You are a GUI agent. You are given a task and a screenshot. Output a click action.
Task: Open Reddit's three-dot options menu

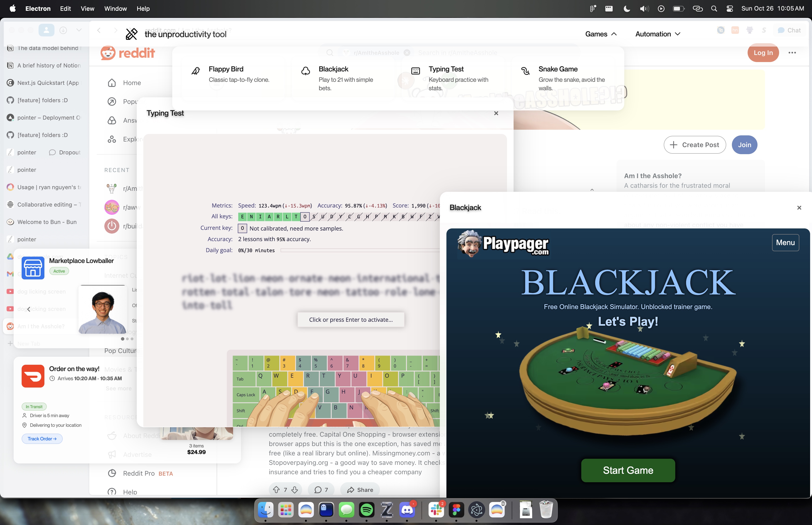(x=792, y=53)
